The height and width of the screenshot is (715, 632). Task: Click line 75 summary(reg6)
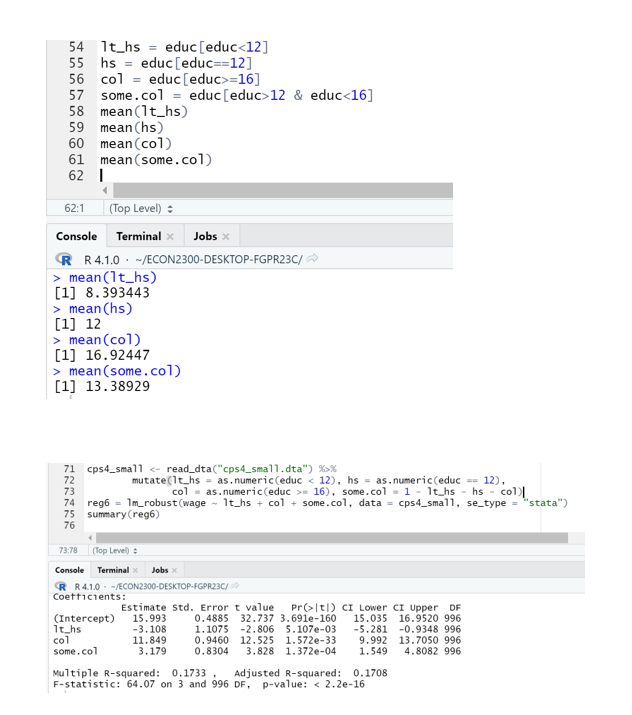tap(123, 514)
